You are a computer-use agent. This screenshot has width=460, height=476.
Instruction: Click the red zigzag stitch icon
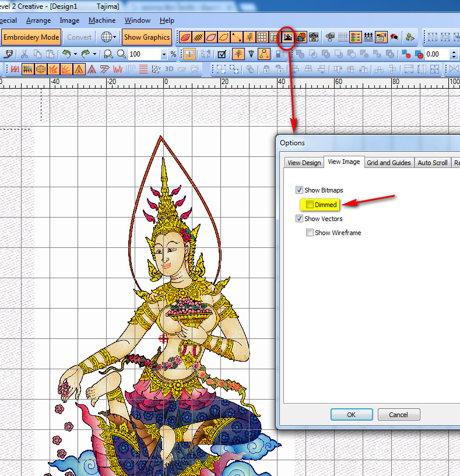pyautogui.click(x=118, y=69)
